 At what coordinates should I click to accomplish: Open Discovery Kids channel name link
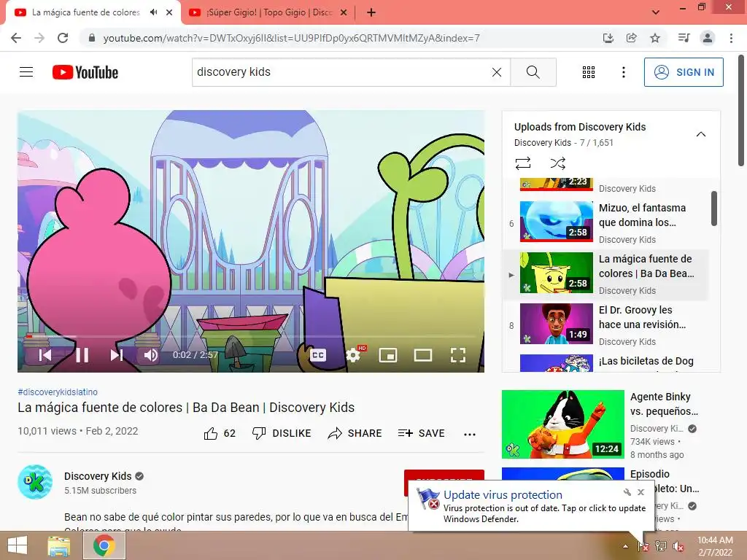[x=98, y=476]
